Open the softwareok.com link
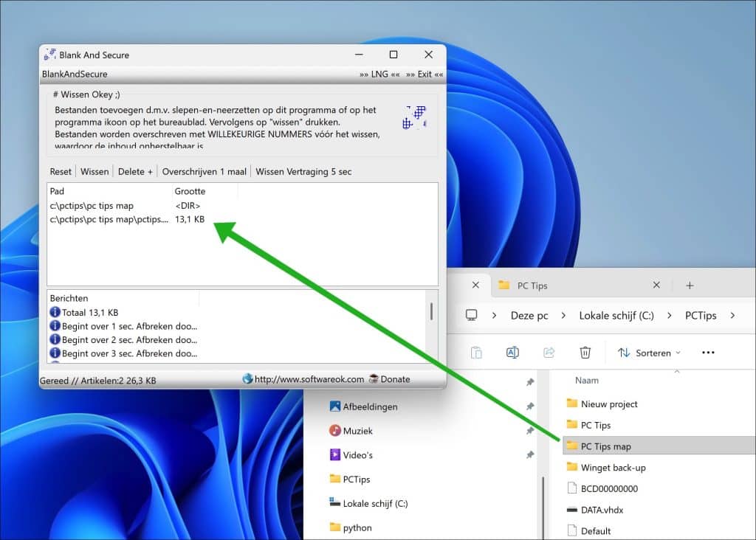 click(309, 379)
